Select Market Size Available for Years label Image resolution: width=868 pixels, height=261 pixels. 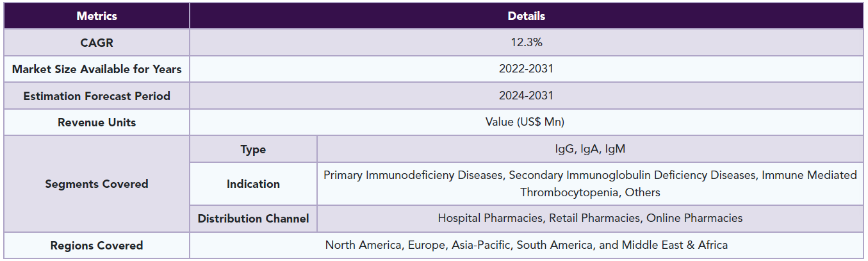coord(97,69)
